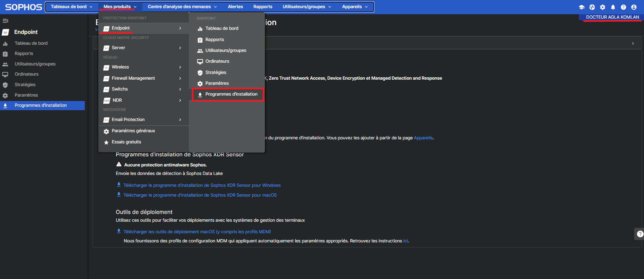Open the Sophos training academy icon
Image resolution: width=644 pixels, height=279 pixels.
[582, 7]
